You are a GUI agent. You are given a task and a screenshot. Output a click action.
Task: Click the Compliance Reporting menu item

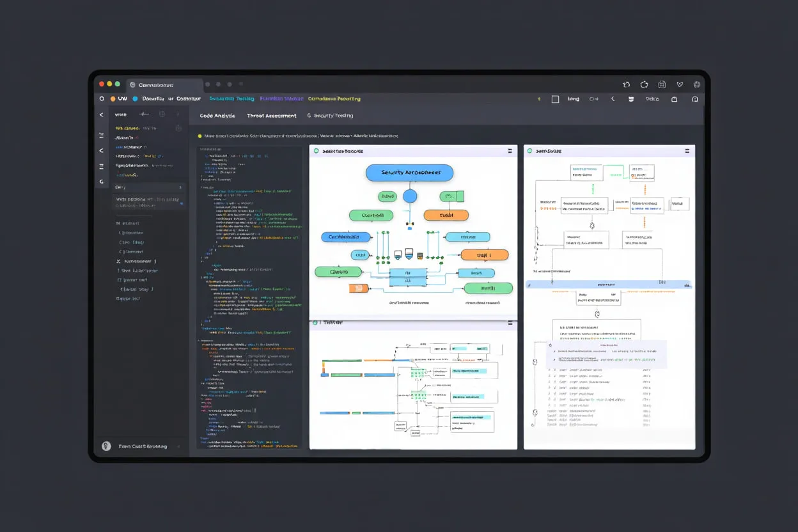point(334,99)
